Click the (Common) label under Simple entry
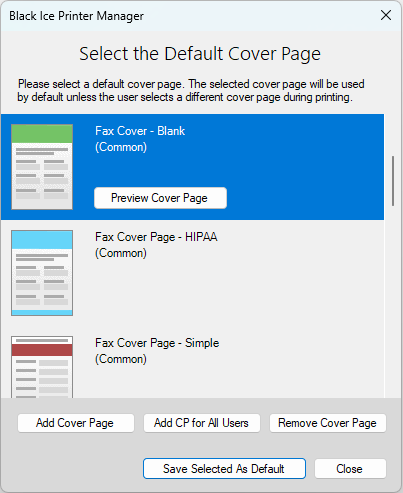This screenshot has height=493, width=403. click(121, 359)
